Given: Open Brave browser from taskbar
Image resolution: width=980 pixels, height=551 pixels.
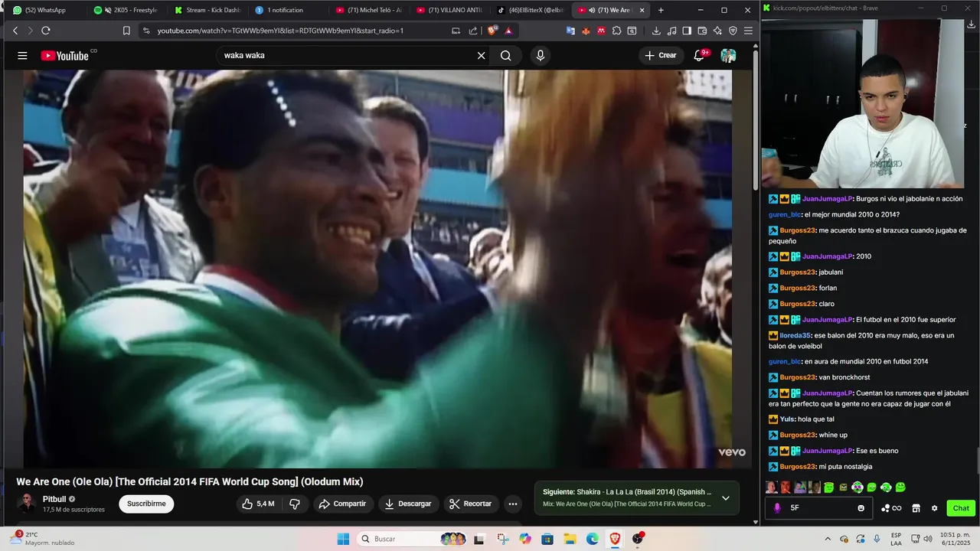Looking at the screenshot, I should click(x=615, y=539).
